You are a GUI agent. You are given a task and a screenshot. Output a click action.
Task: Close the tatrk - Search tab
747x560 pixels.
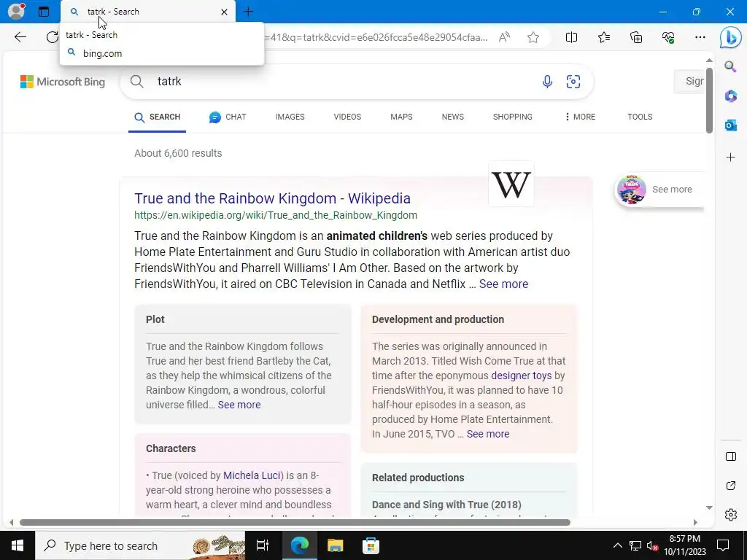224,12
